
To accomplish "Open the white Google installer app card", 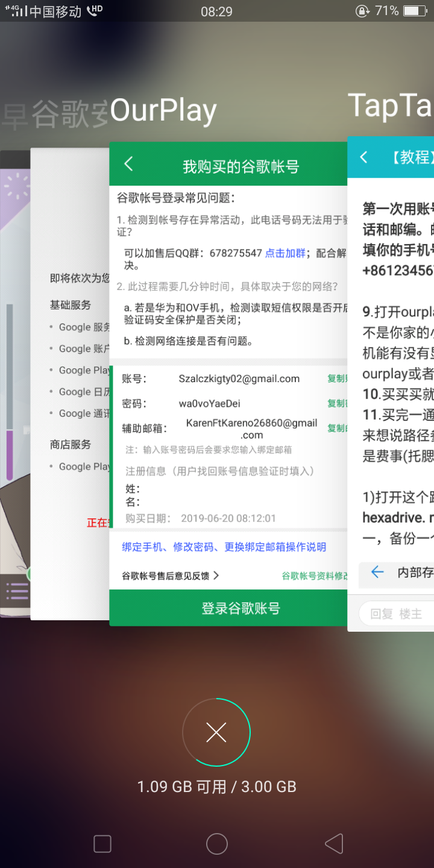I will 70,383.
